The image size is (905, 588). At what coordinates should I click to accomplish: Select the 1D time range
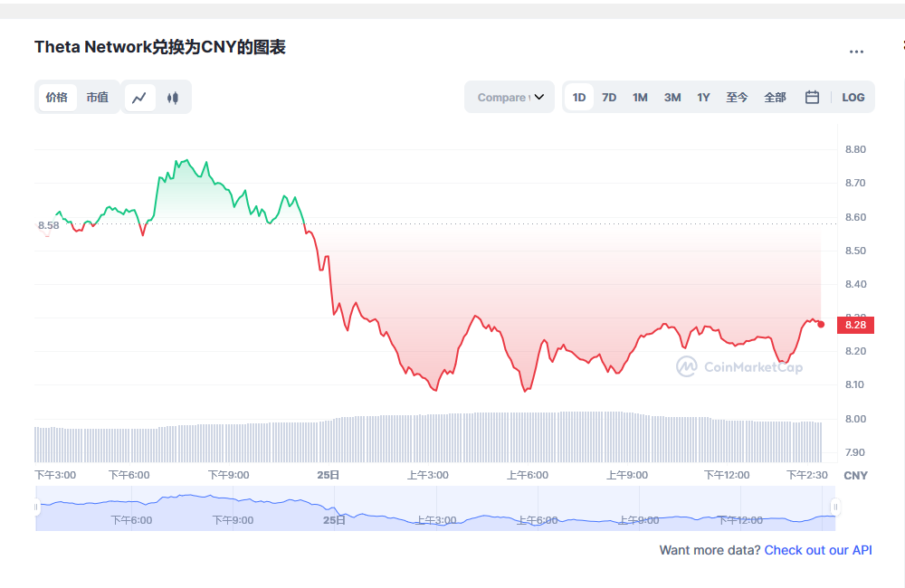pyautogui.click(x=579, y=98)
